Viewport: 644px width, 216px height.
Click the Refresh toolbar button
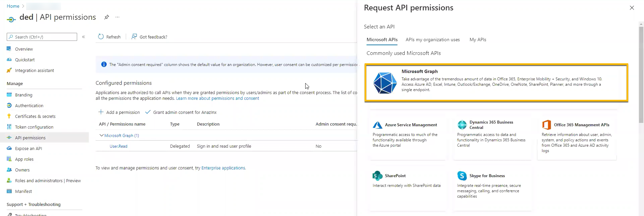109,37
